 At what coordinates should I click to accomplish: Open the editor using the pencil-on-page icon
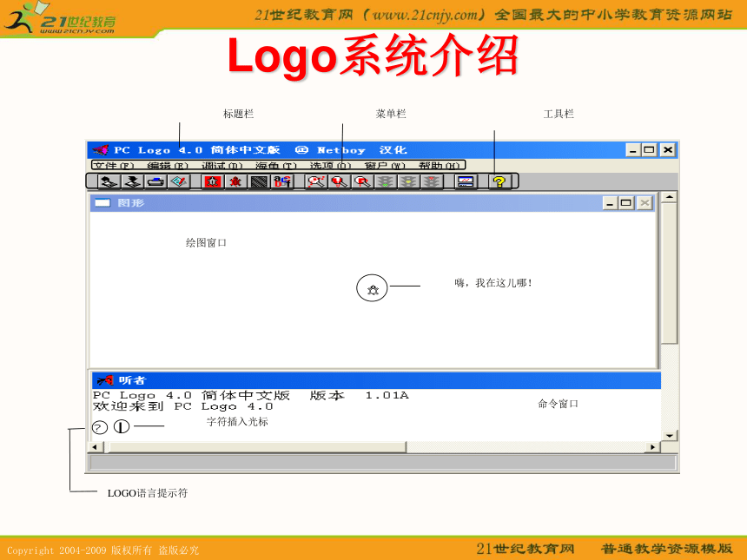[x=179, y=181]
